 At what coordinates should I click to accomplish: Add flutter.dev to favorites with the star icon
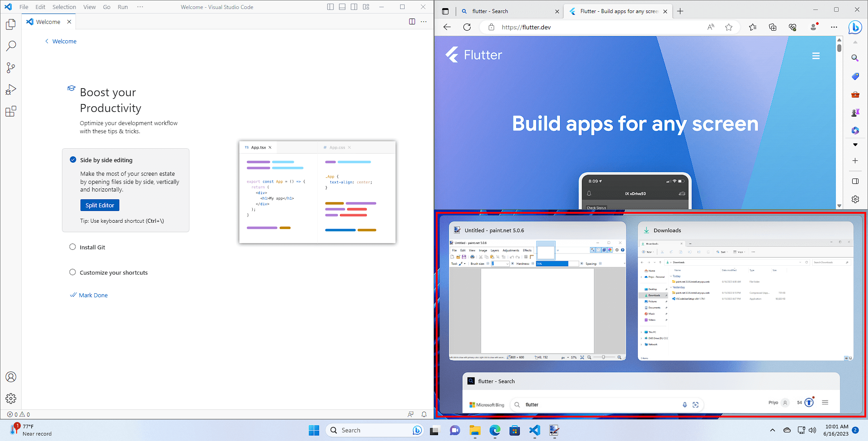729,27
